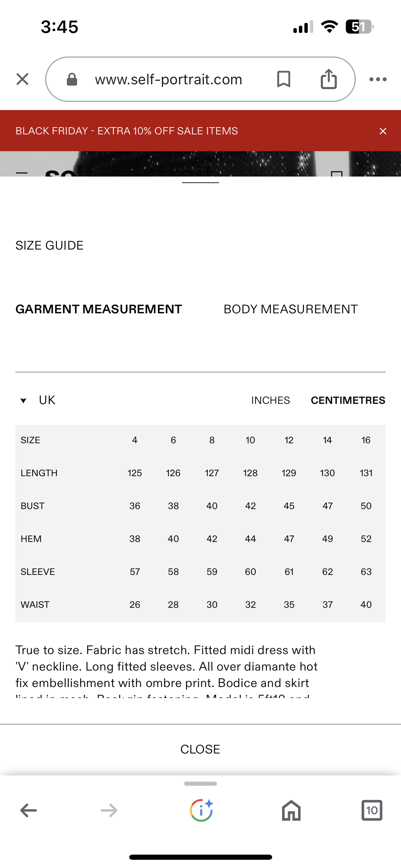Switch units to Inches

[x=270, y=400]
